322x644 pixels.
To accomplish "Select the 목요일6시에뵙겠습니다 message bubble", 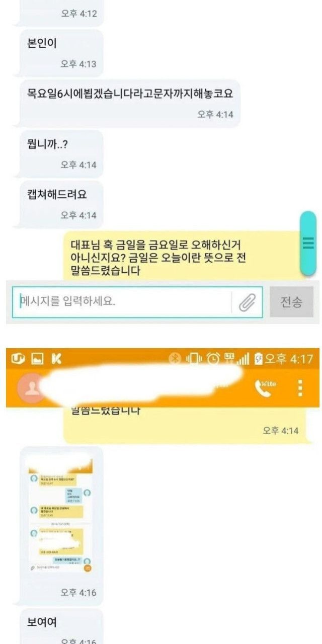I will pos(130,103).
